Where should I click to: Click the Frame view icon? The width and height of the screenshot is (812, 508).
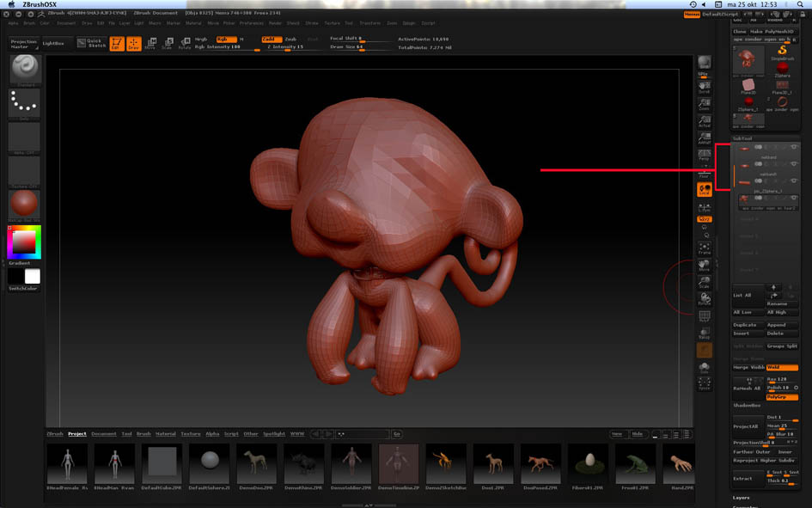704,248
